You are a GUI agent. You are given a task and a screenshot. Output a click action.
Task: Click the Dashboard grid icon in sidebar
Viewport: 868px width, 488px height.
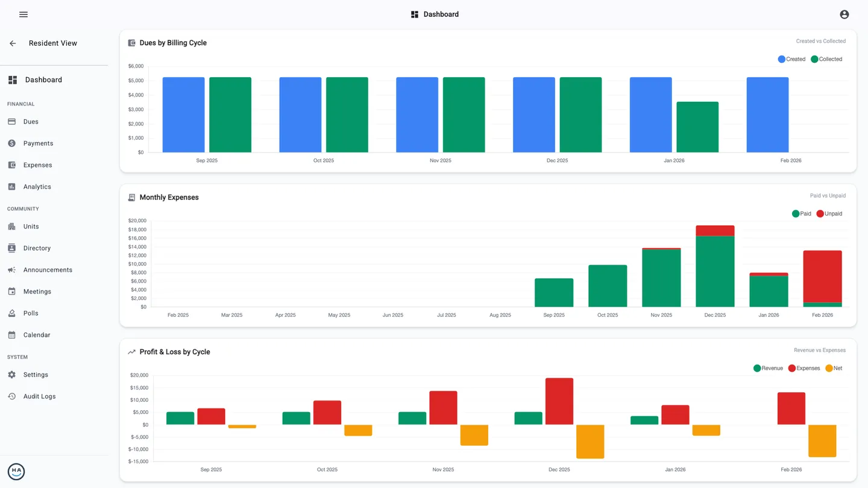pyautogui.click(x=13, y=80)
